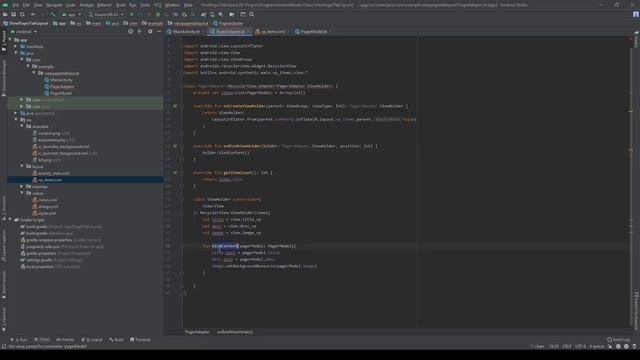This screenshot has height=360, width=640.
Task: Collapse the drawable folder node
Action: point(22,126)
